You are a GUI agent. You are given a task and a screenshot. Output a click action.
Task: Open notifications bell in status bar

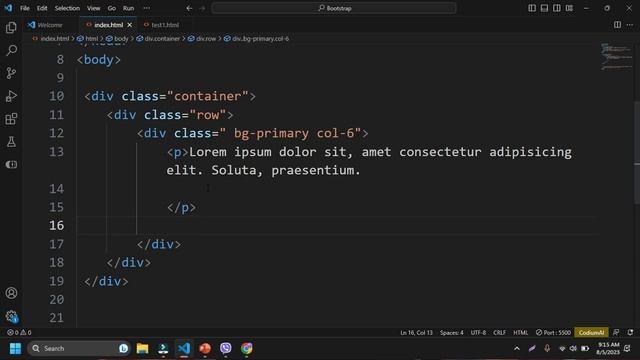630,333
